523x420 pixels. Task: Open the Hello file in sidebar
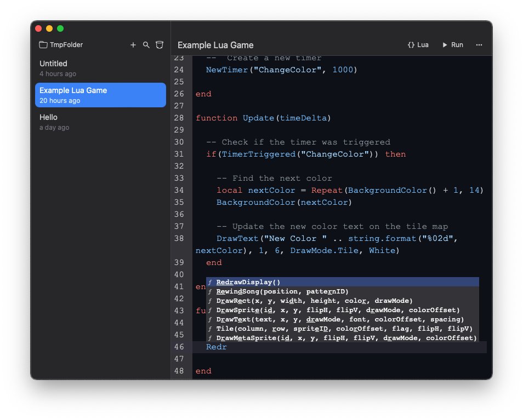[100, 122]
